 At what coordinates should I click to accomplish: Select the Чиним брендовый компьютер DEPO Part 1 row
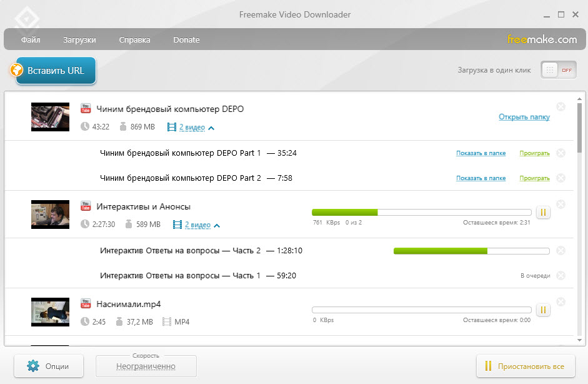[x=289, y=153]
